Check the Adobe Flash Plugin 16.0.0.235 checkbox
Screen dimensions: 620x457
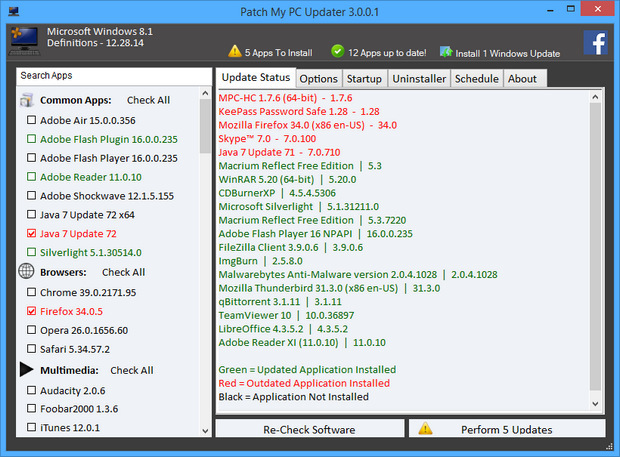31,139
